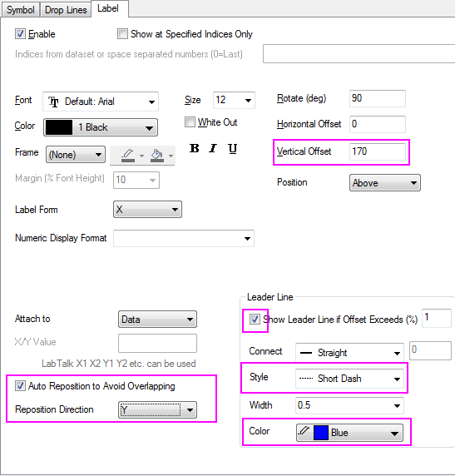Open dropdown arrow beside frame line color
455x476 pixels.
[x=141, y=156]
